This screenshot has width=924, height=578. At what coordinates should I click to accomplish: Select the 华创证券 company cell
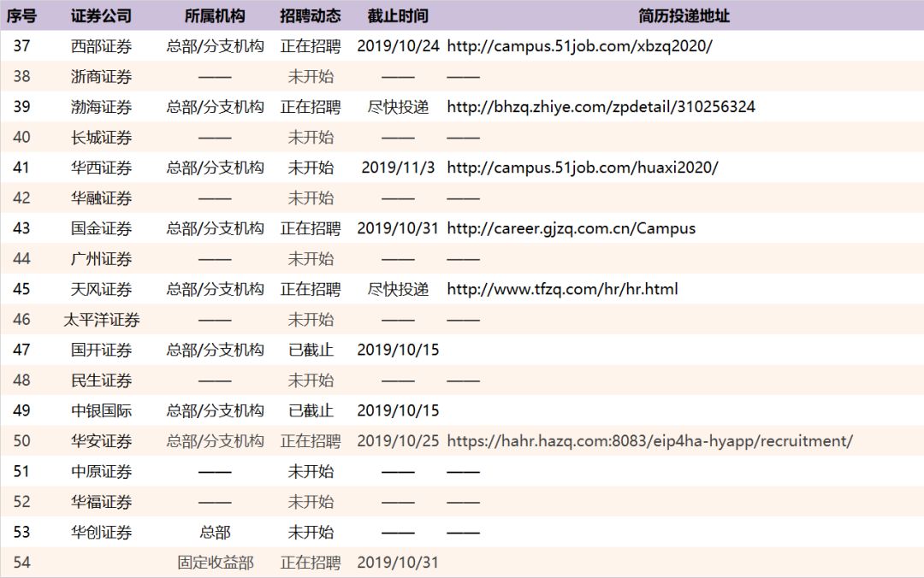click(101, 532)
